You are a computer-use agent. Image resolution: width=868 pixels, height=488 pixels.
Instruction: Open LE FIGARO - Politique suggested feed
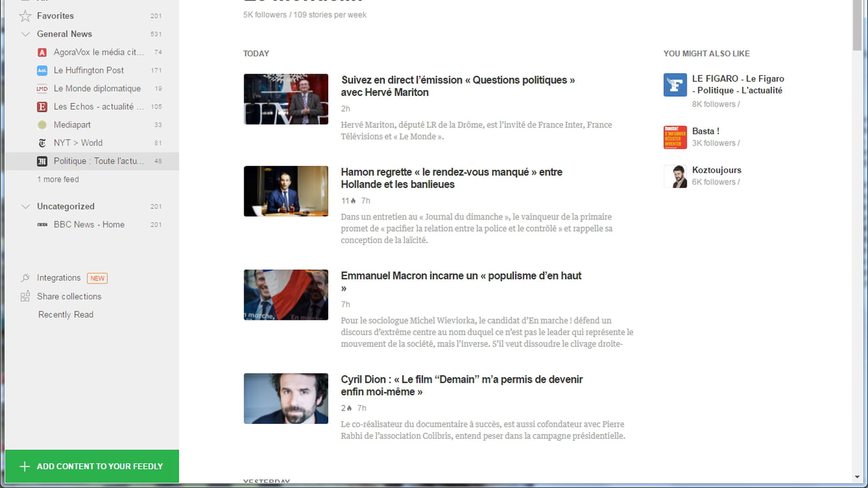pos(738,85)
